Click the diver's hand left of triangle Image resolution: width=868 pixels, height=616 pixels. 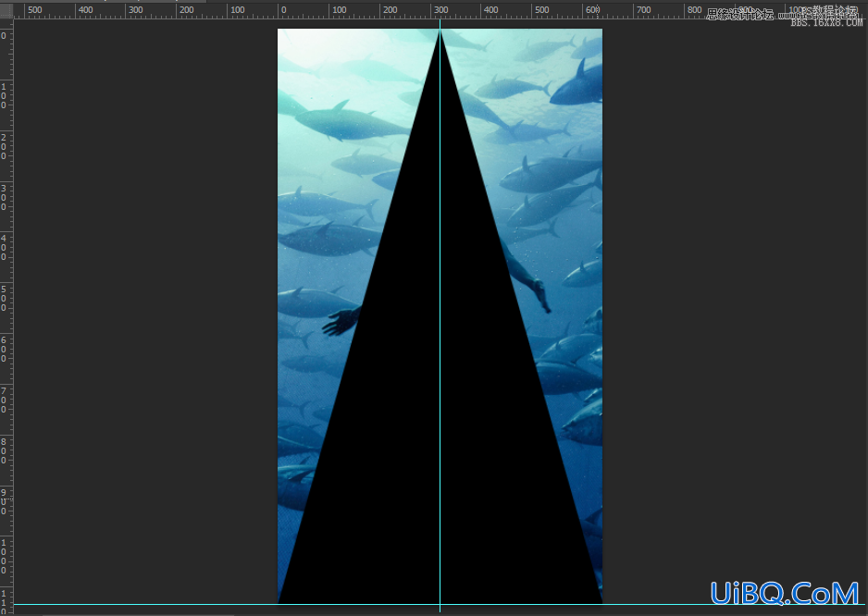coord(341,321)
